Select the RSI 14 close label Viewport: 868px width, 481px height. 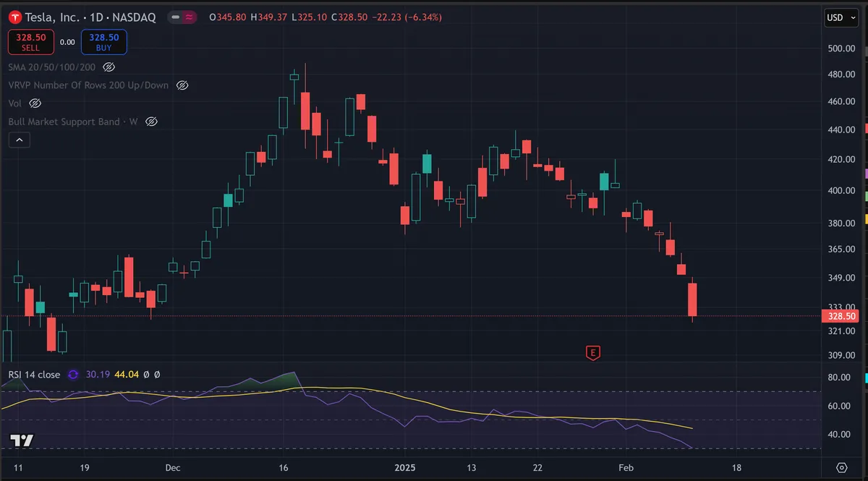pyautogui.click(x=34, y=375)
